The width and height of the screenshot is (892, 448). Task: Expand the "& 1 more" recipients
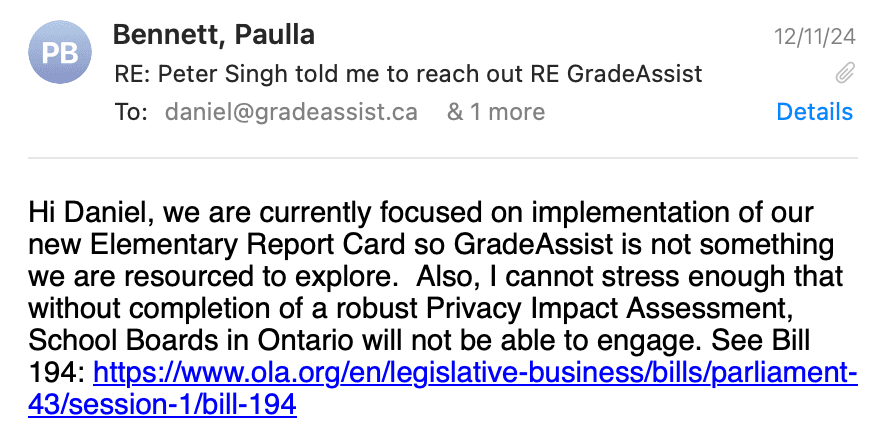(495, 111)
